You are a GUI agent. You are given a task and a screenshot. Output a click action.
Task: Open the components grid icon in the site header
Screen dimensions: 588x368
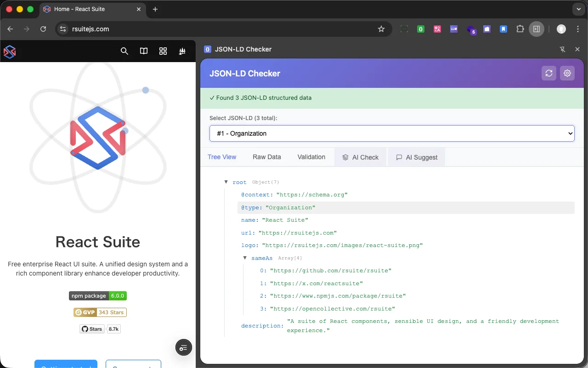point(163,51)
